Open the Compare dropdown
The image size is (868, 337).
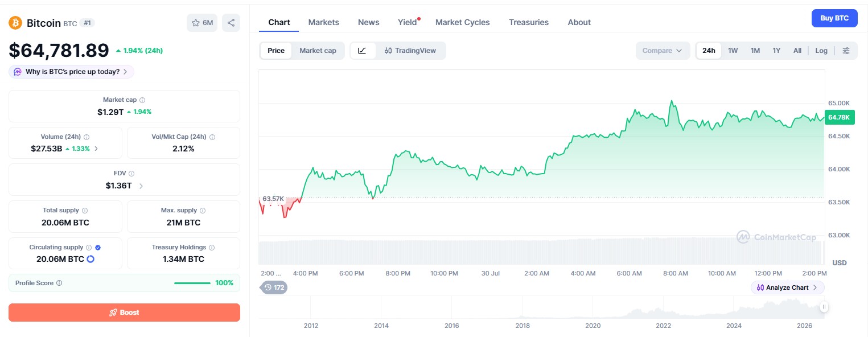(x=663, y=51)
